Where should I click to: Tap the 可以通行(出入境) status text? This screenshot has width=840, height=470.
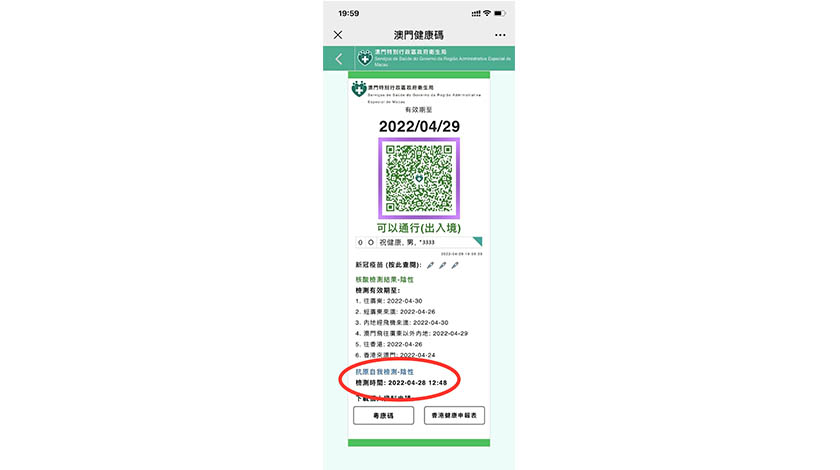click(419, 228)
